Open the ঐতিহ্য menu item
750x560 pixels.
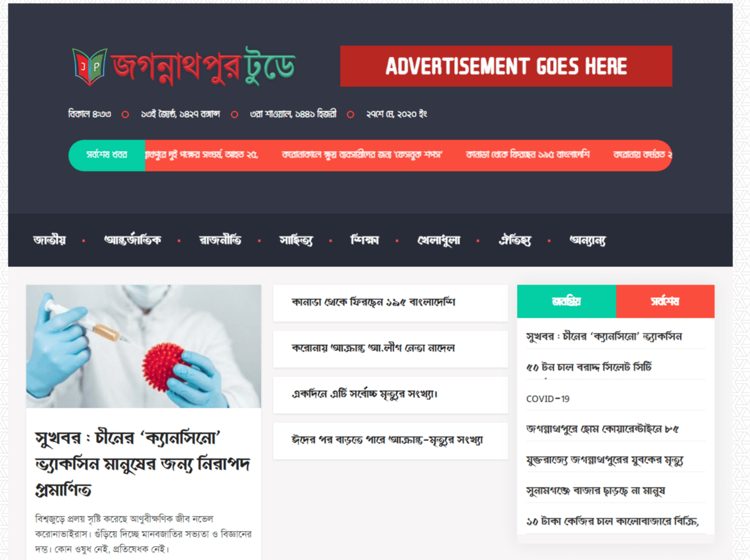pos(514,240)
